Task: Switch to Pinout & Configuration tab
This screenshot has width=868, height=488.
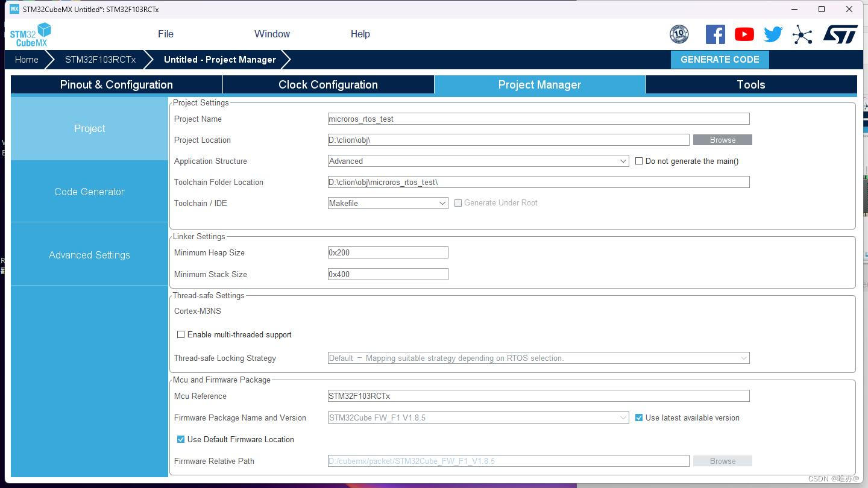Action: click(116, 85)
